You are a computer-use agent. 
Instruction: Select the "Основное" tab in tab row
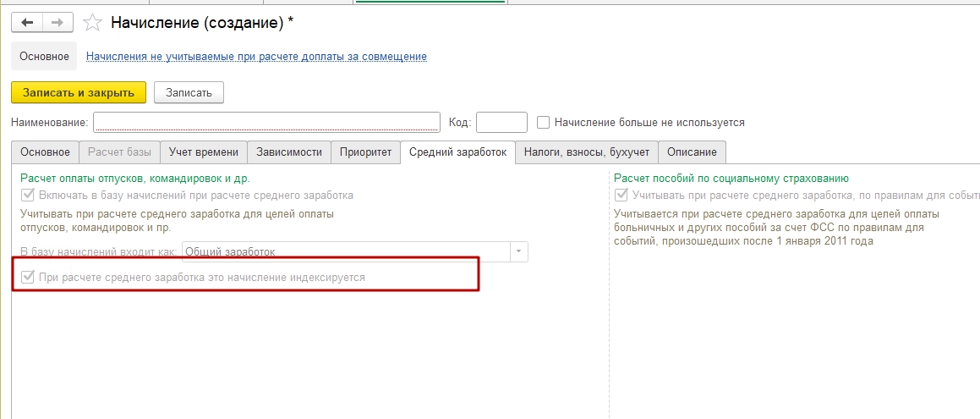[x=45, y=152]
